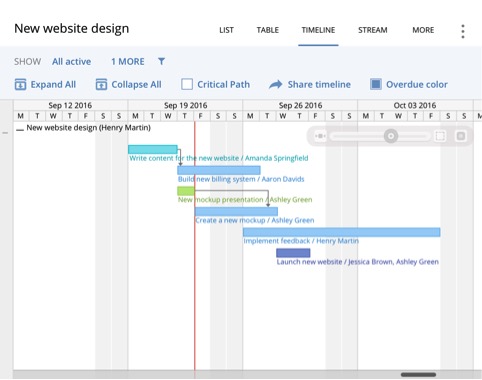This screenshot has width=482, height=380.
Task: Click the Critical Path label
Action: click(224, 84)
